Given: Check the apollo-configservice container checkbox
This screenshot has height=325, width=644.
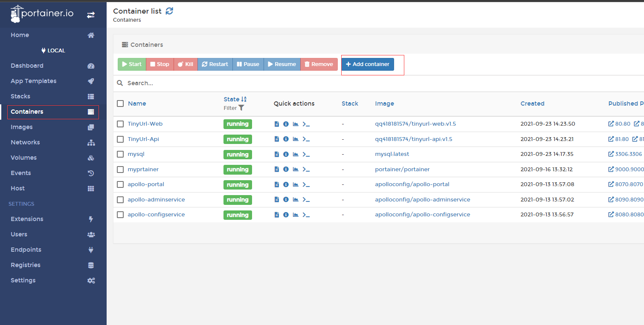Looking at the screenshot, I should click(x=120, y=215).
